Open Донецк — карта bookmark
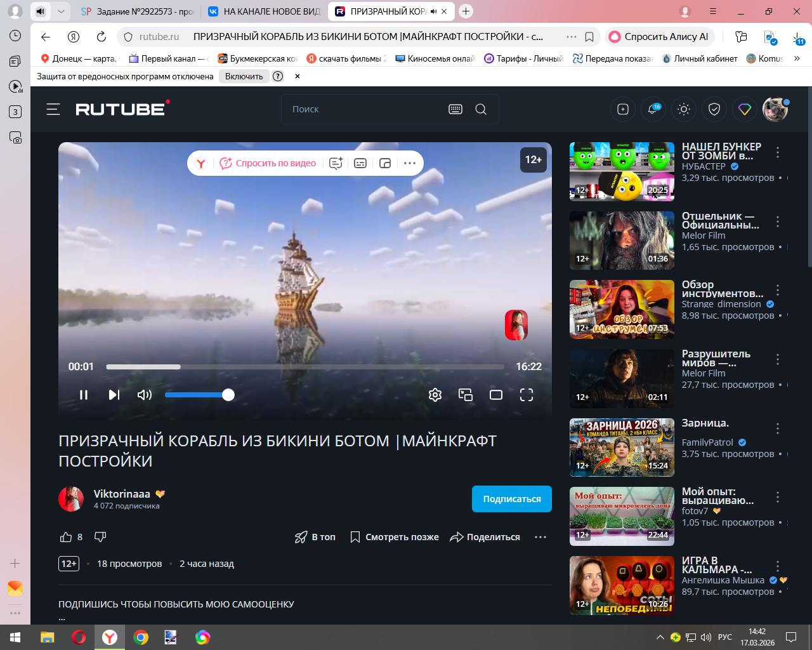This screenshot has height=650, width=812. (80, 58)
